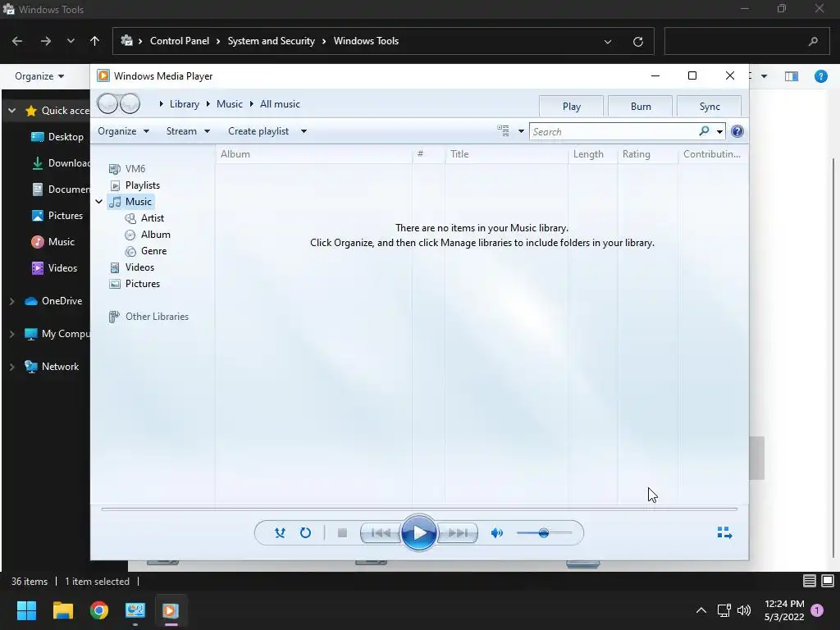Open Chrome from the taskbar
This screenshot has height=630, width=840.
pos(99,610)
